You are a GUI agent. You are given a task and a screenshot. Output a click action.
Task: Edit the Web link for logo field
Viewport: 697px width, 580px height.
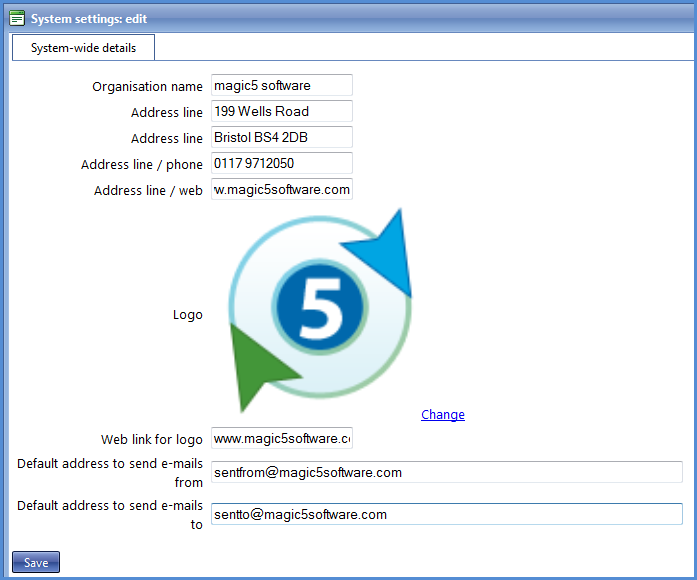[282, 439]
